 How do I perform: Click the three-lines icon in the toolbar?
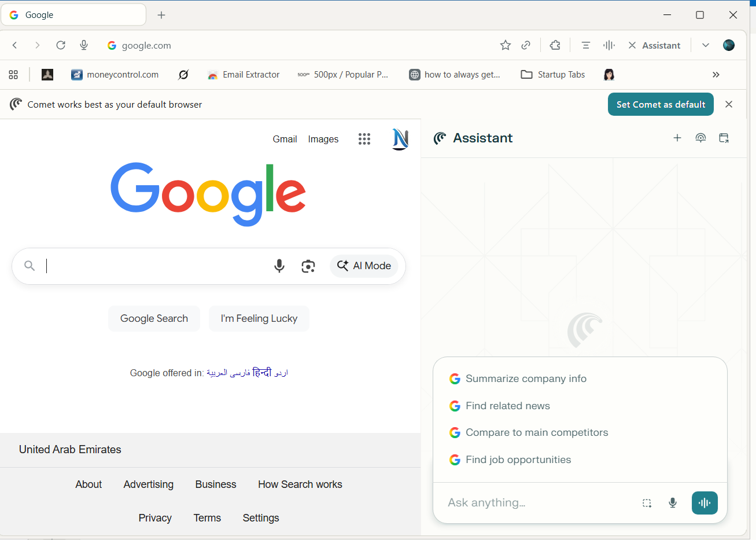tap(586, 45)
